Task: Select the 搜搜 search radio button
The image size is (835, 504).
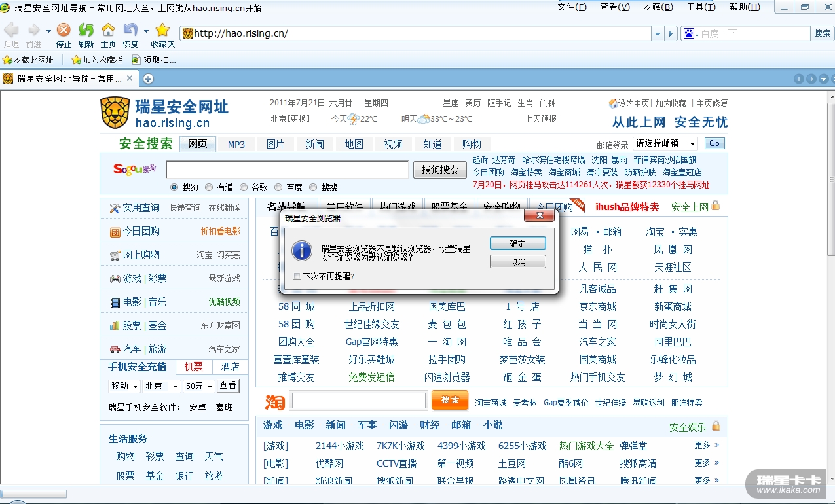Action: pos(313,187)
